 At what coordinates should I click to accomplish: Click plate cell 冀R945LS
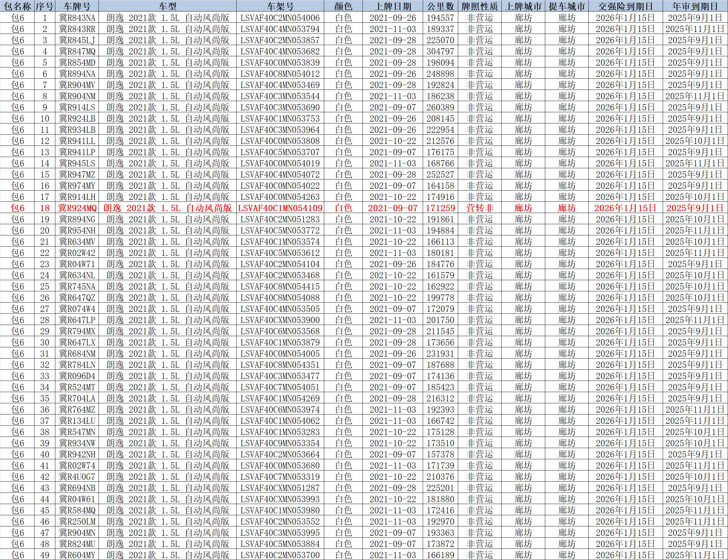77,163
